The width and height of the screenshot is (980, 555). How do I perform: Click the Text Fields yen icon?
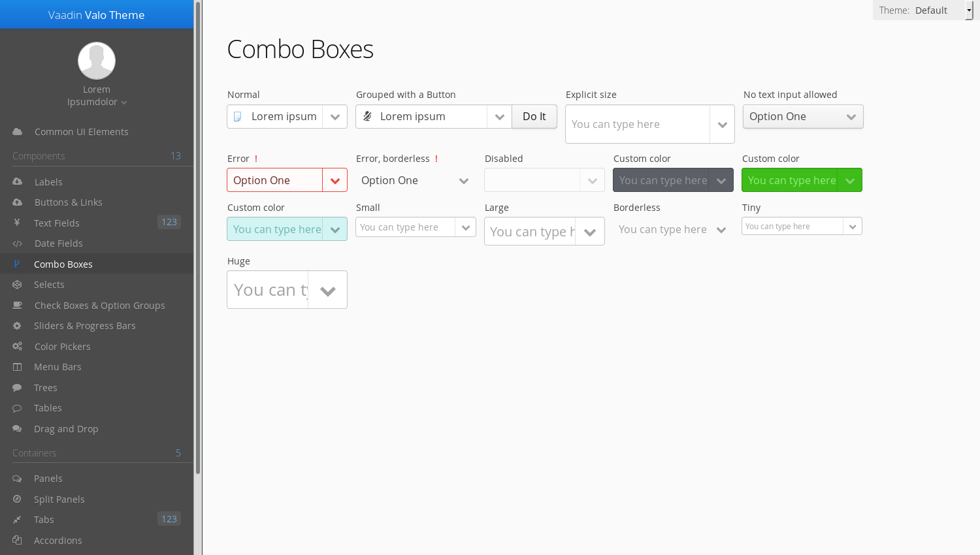pos(17,223)
